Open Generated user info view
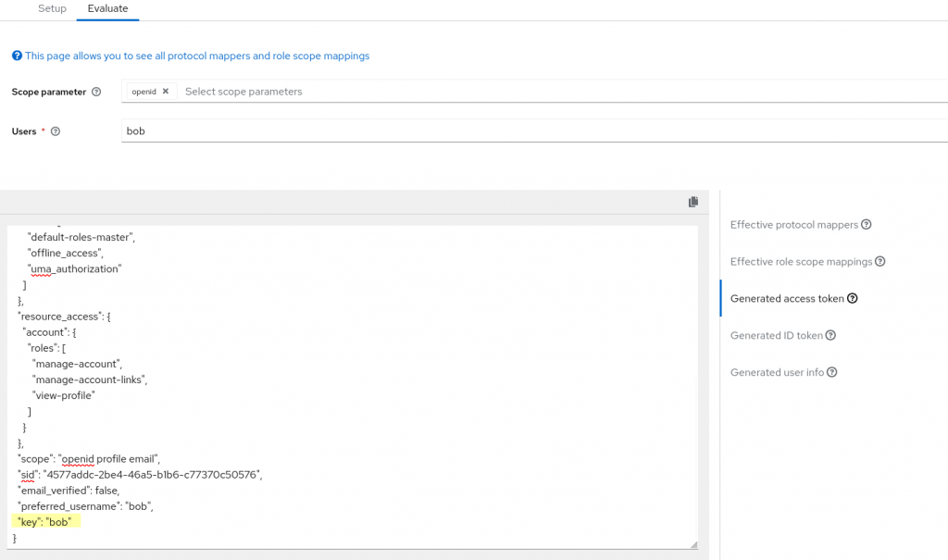Viewport: 948px width, 560px height. (x=777, y=372)
